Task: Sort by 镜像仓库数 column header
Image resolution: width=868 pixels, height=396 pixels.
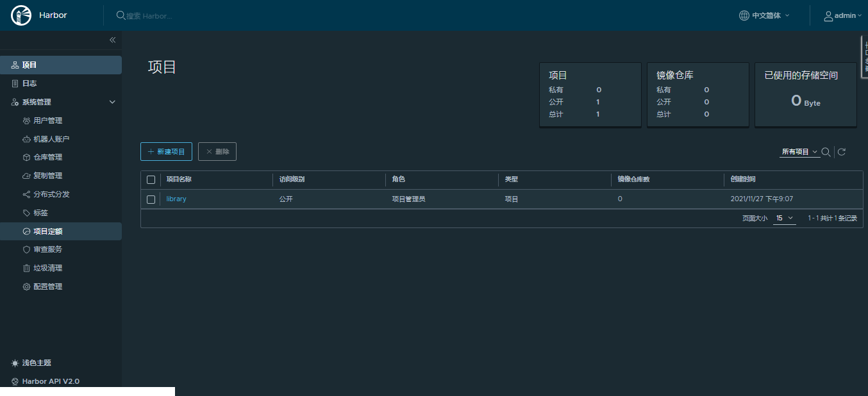Action: [633, 179]
